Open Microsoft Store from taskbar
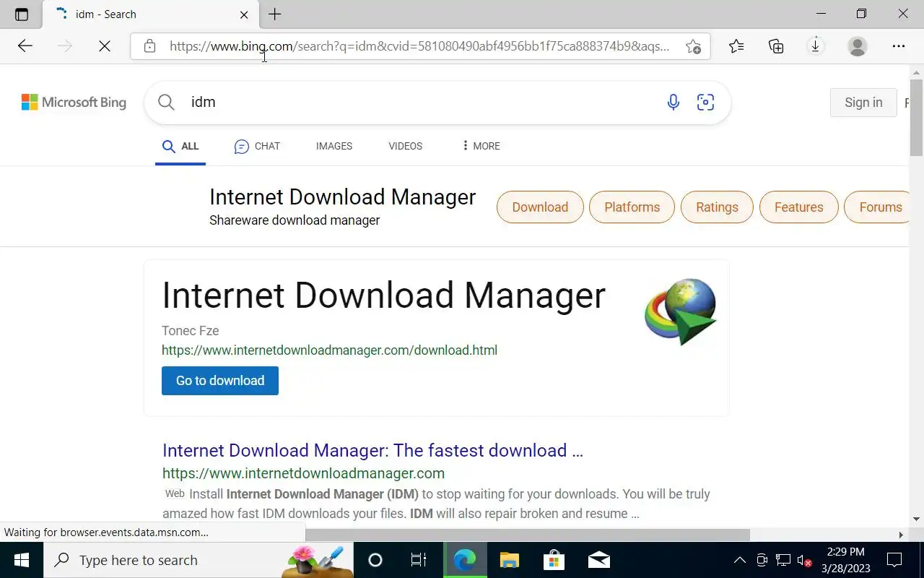The image size is (924, 578). point(554,560)
